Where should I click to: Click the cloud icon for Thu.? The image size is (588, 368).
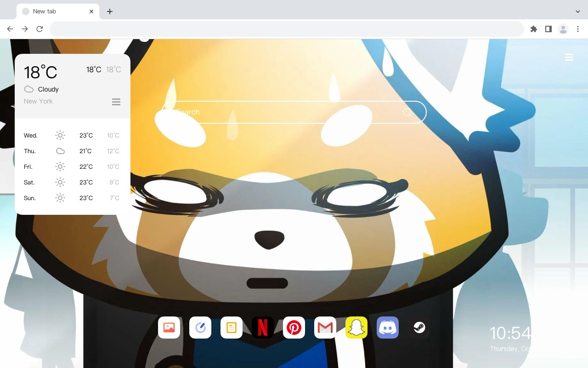coord(60,151)
